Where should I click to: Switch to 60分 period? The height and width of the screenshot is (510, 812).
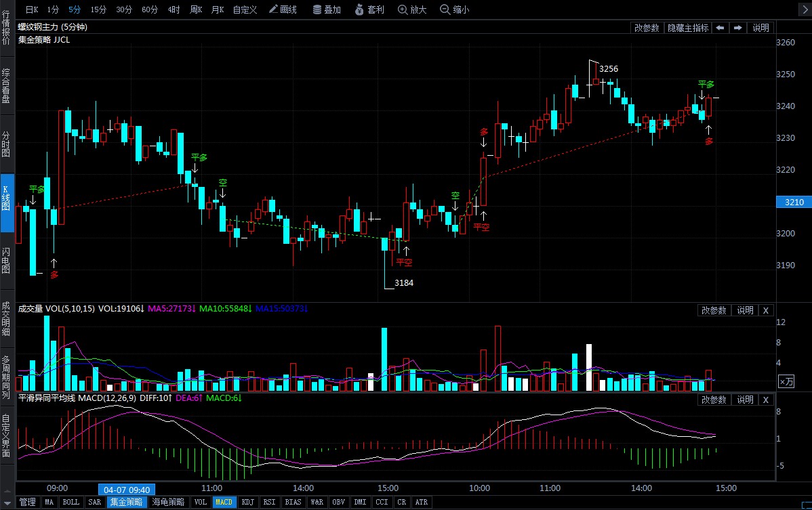coord(150,9)
